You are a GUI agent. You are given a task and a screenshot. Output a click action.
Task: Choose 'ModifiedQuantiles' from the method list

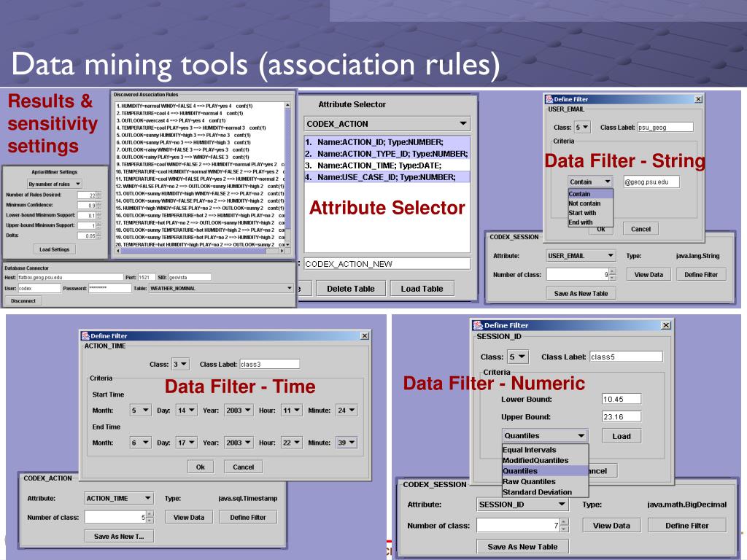546,460
